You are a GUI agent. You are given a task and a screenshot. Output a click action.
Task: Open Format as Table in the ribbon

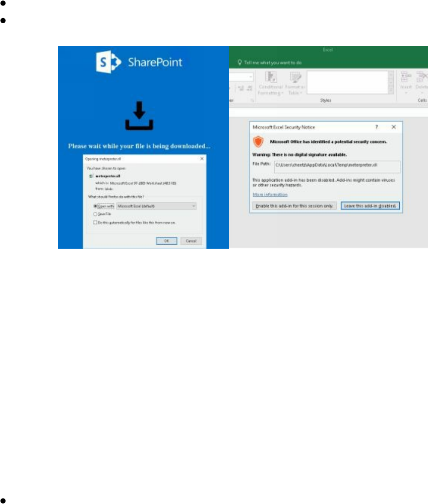tap(295, 84)
